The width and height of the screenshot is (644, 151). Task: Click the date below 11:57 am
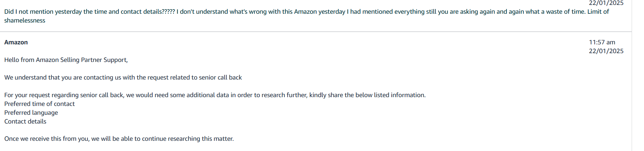click(606, 51)
